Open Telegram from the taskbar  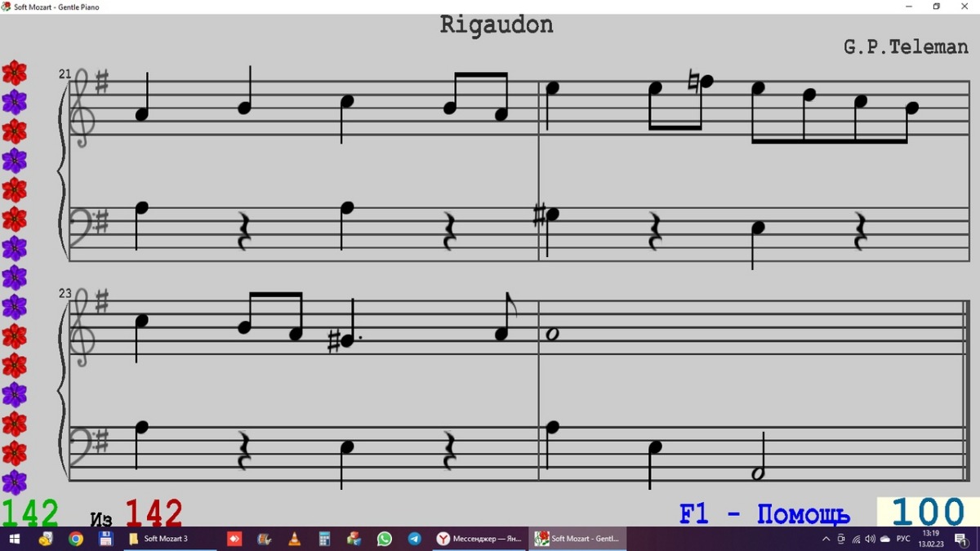coord(415,539)
